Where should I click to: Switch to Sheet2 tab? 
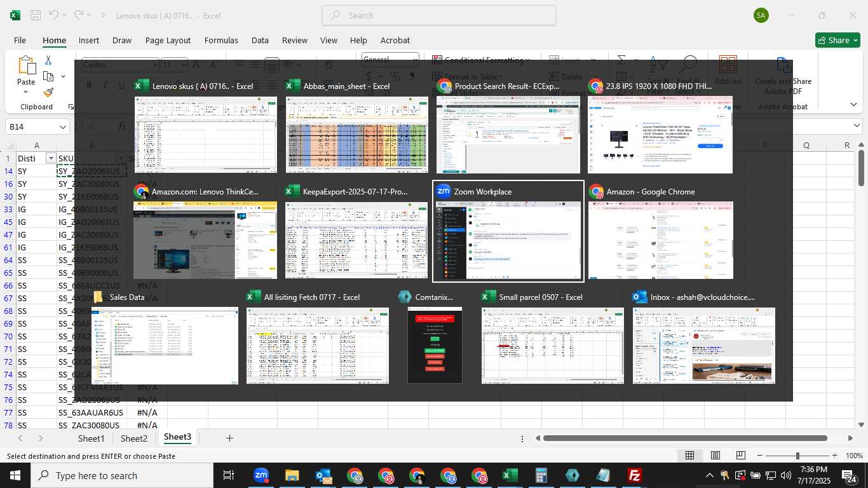[x=134, y=438]
